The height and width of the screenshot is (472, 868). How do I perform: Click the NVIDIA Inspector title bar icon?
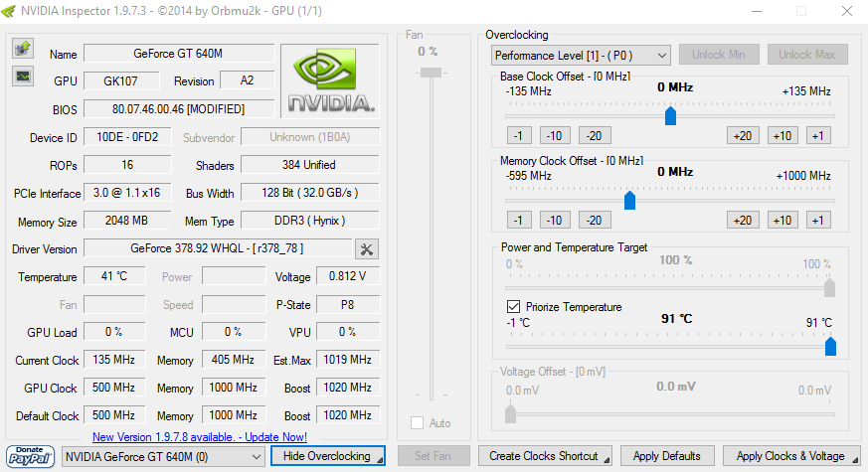[x=8, y=11]
